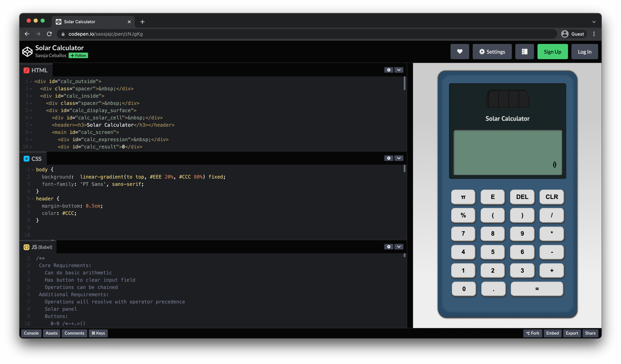Screen dimensions: 621x364
Task: Collapse the HTML editor panel
Action: [x=399, y=70]
